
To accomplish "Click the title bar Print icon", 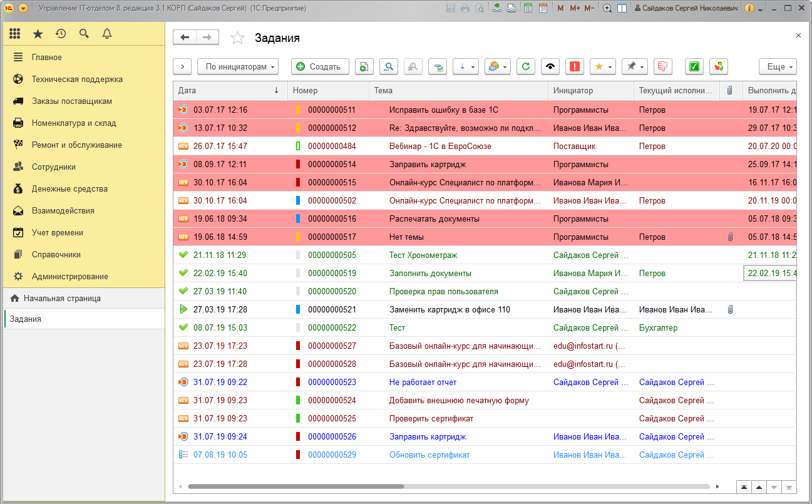I will pos(465,8).
